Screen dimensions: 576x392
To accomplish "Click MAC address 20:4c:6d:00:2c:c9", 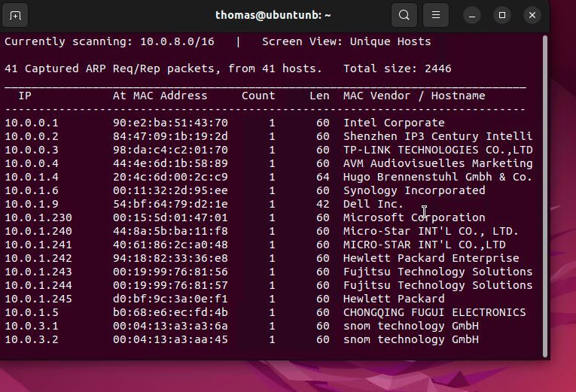I will (170, 177).
